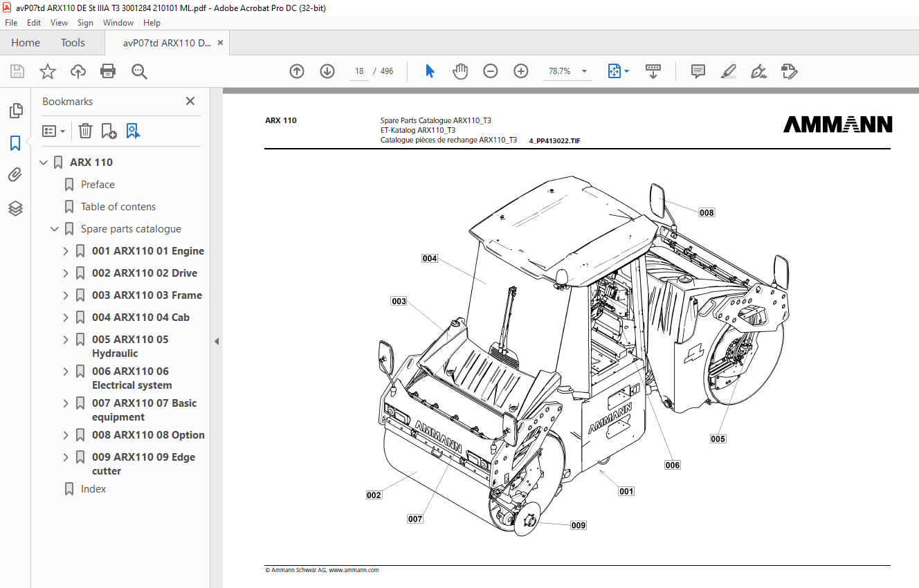Click part label 008 in the diagram
This screenshot has width=919, height=588.
pyautogui.click(x=706, y=212)
